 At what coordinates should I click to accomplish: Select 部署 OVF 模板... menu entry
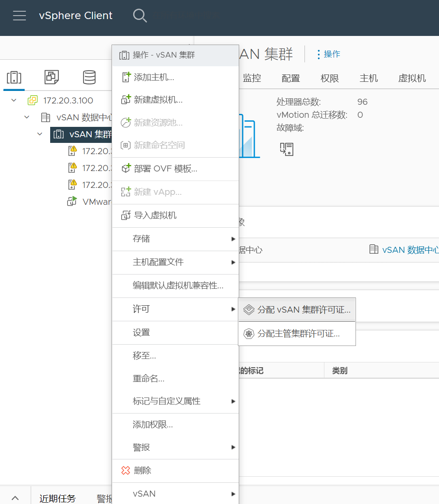point(175,169)
